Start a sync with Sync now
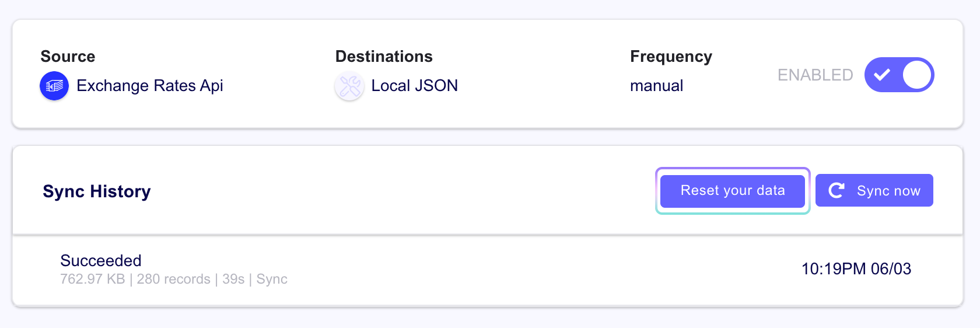 (874, 190)
